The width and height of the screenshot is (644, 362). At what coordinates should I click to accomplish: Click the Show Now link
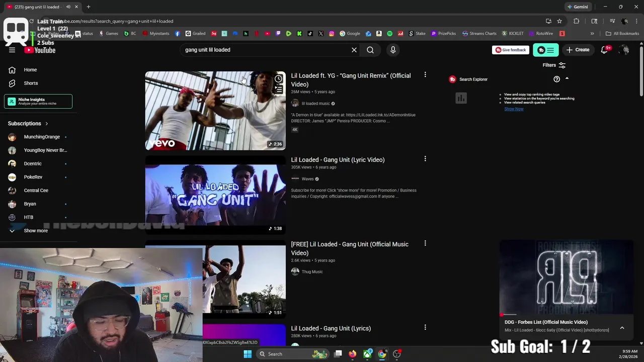pyautogui.click(x=514, y=109)
